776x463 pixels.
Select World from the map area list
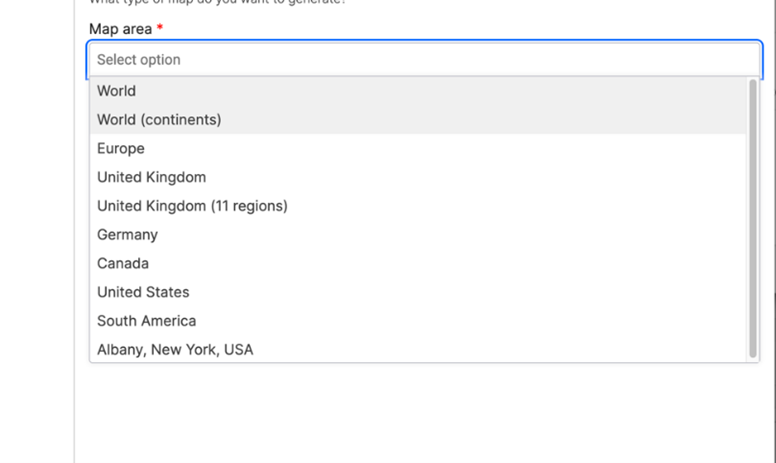click(x=418, y=91)
